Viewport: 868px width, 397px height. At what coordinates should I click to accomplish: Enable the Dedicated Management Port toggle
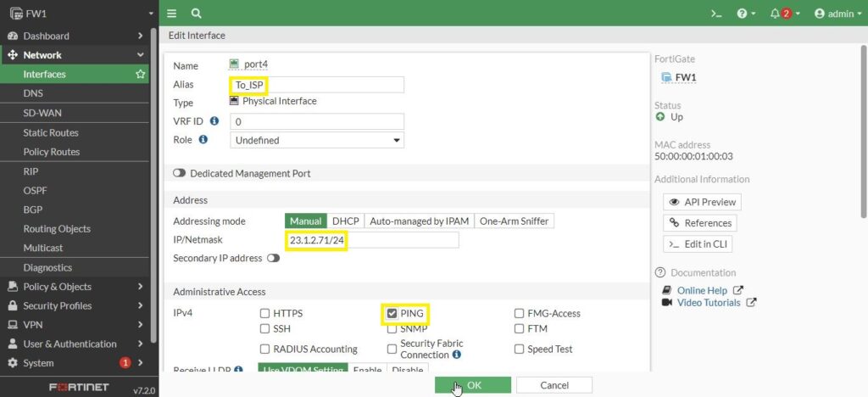coord(179,173)
